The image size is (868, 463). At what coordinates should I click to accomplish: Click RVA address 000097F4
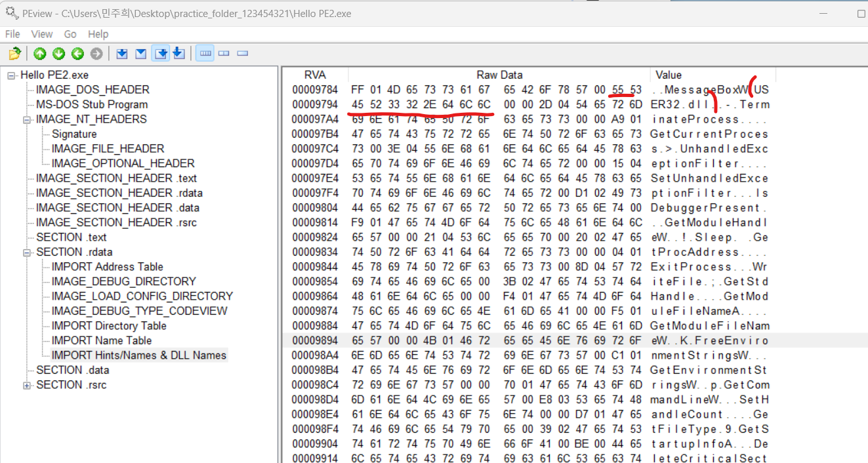[x=315, y=193]
